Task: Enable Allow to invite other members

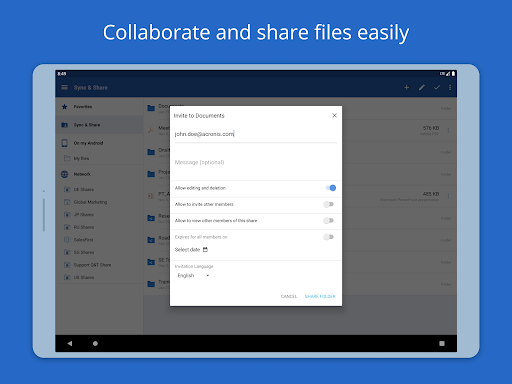Action: coord(328,204)
